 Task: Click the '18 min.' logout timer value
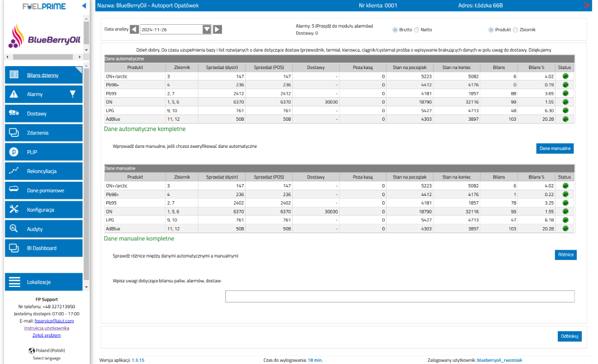pos(315,360)
